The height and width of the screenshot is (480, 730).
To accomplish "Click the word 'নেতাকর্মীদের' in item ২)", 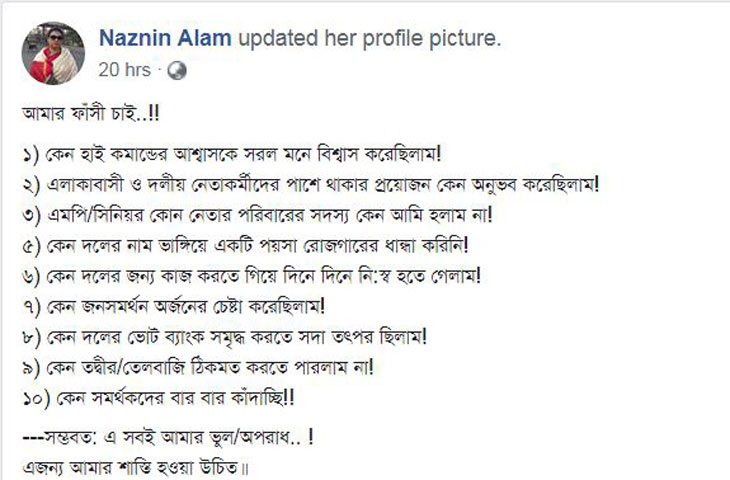I will pos(236,185).
